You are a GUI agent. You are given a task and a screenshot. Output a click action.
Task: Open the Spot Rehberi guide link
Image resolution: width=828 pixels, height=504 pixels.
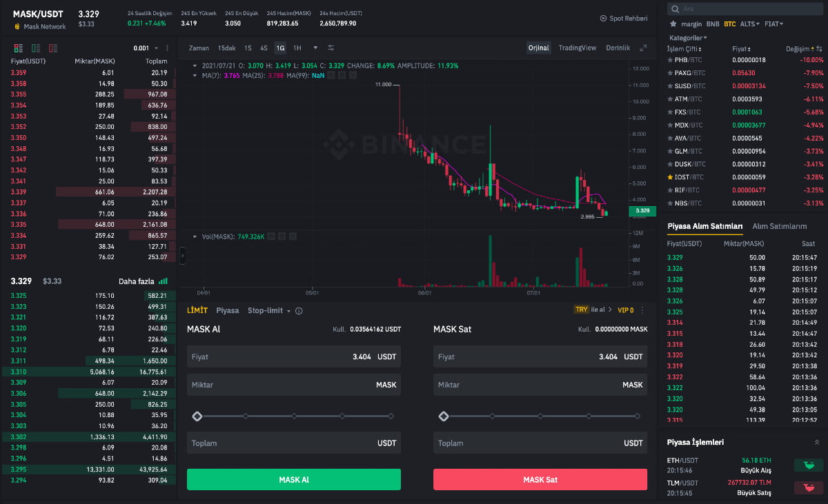(624, 18)
